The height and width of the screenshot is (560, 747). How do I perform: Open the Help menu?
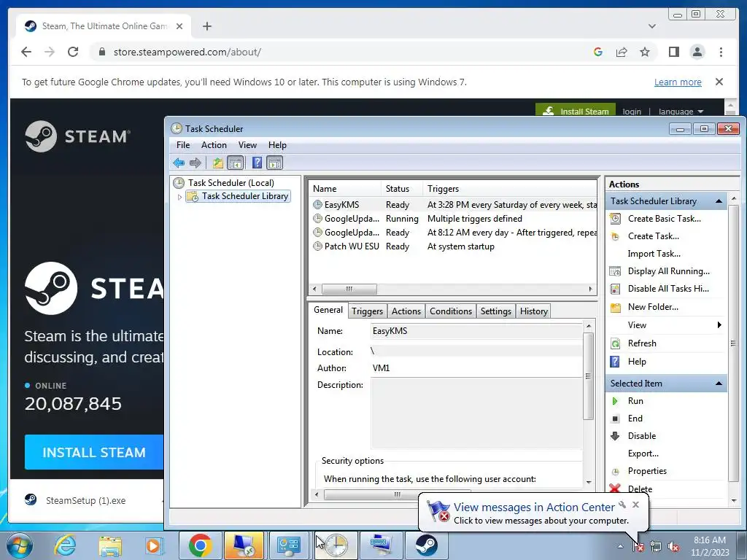pyautogui.click(x=277, y=145)
